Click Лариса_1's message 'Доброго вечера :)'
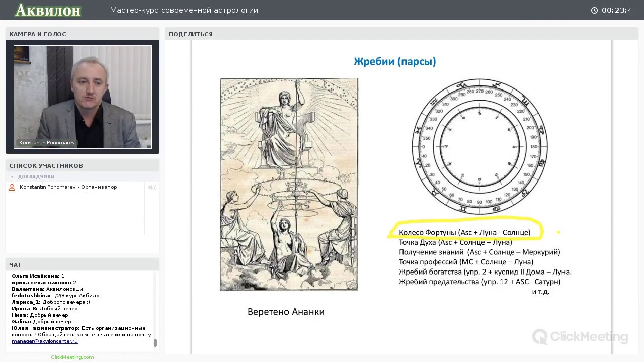 pos(51,302)
